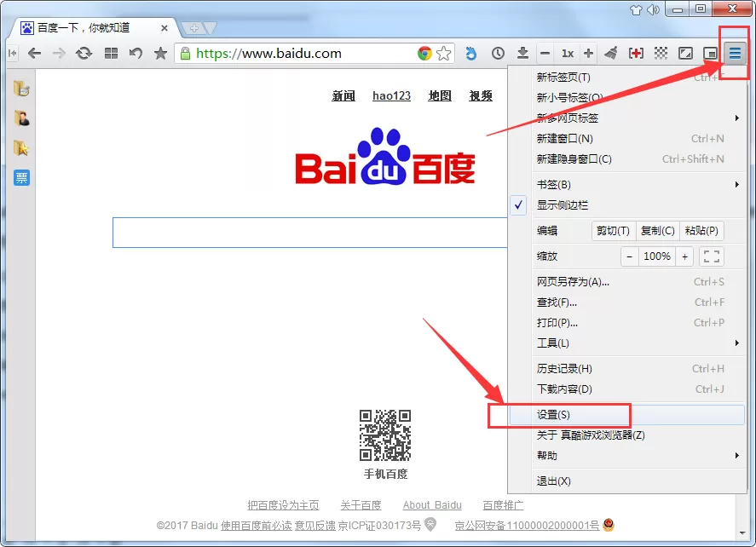
Task: Click the broom cleanup icon
Action: 611,53
